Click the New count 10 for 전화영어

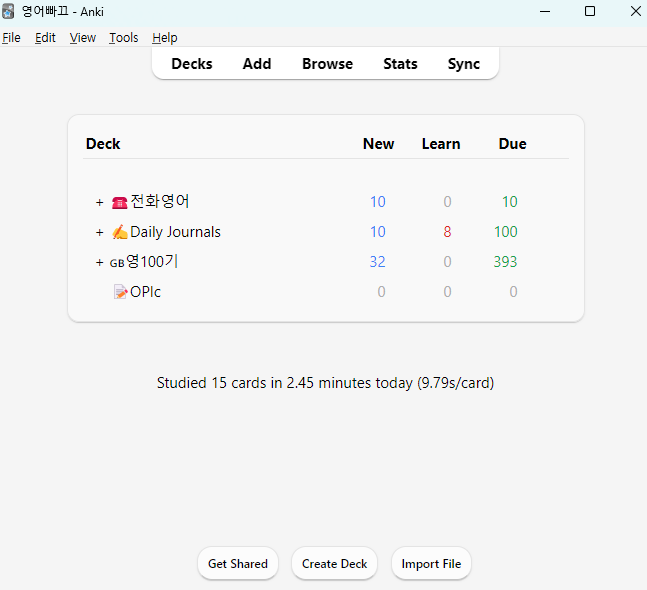tap(378, 202)
